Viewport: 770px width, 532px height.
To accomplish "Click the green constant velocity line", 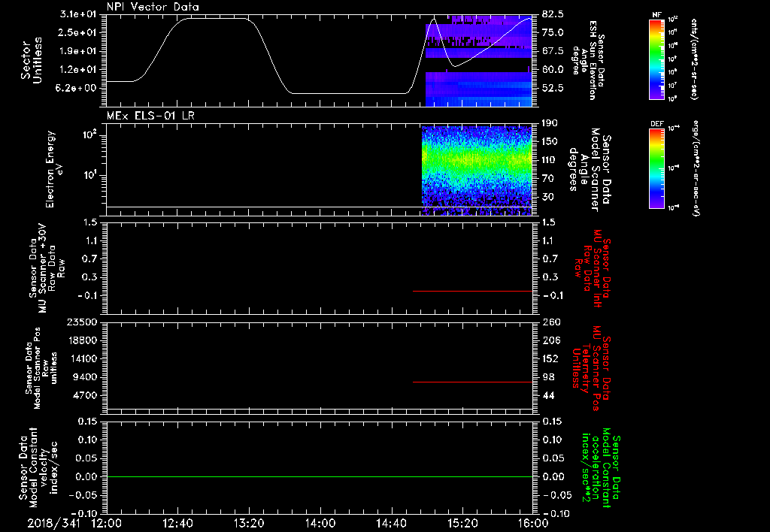I will click(x=319, y=476).
